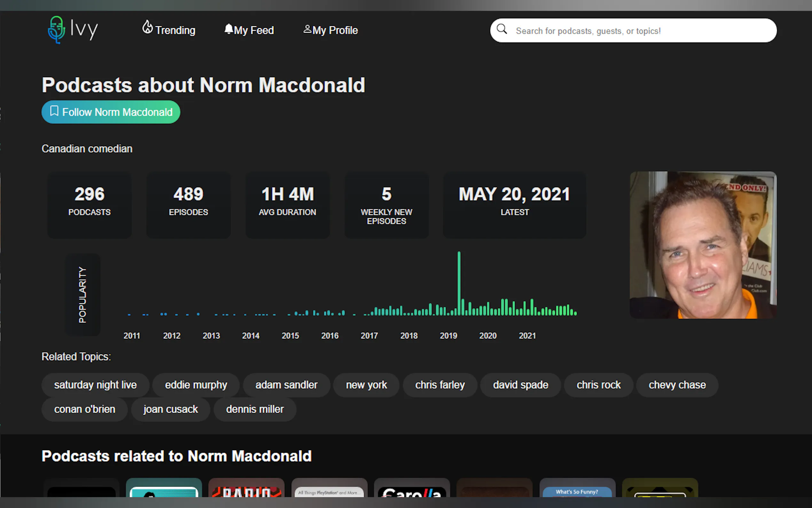Click the Ivy microphone logo icon
812x508 pixels.
[x=56, y=29]
